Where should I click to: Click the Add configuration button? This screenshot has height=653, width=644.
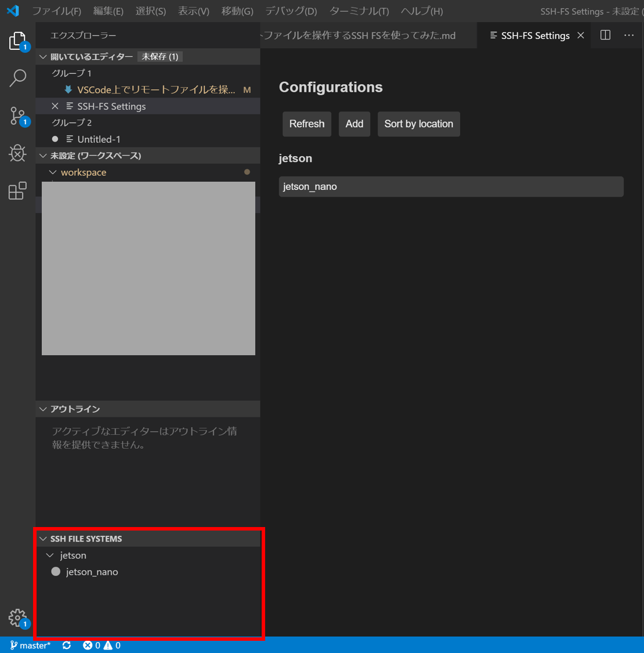354,124
